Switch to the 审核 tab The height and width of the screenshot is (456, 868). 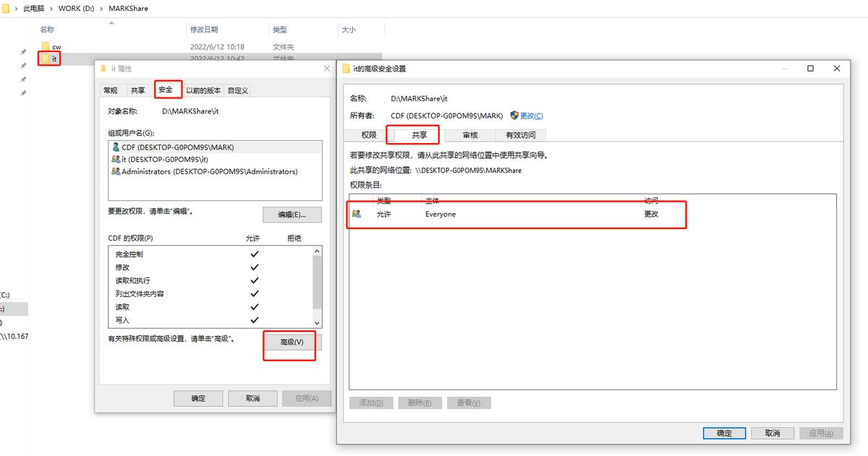472,134
